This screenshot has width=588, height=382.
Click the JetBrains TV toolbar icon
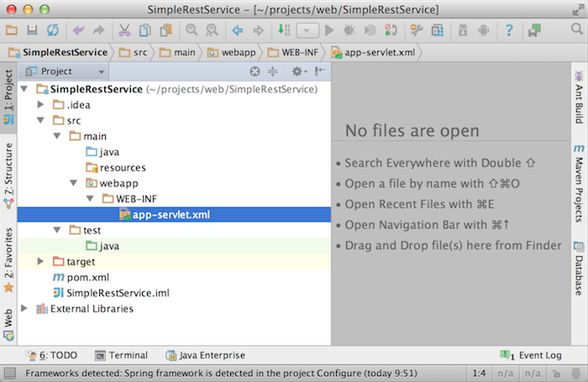tap(535, 30)
